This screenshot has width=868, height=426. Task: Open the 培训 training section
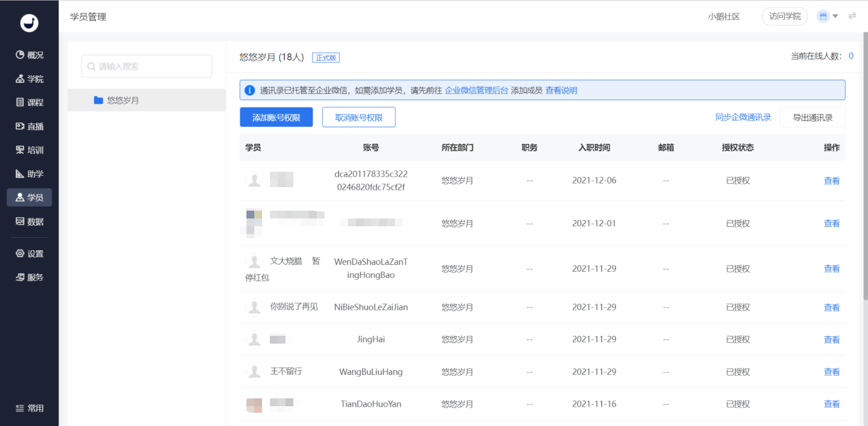(29, 150)
